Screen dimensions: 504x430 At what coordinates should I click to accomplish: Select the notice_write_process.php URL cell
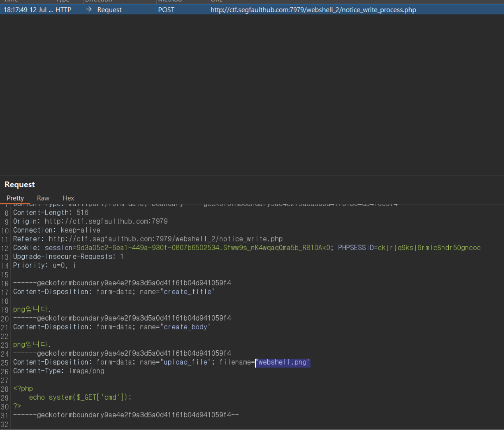[x=313, y=10]
